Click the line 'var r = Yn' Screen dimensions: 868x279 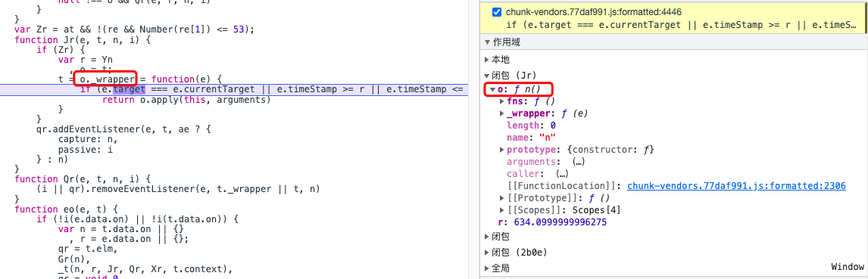coord(86,60)
